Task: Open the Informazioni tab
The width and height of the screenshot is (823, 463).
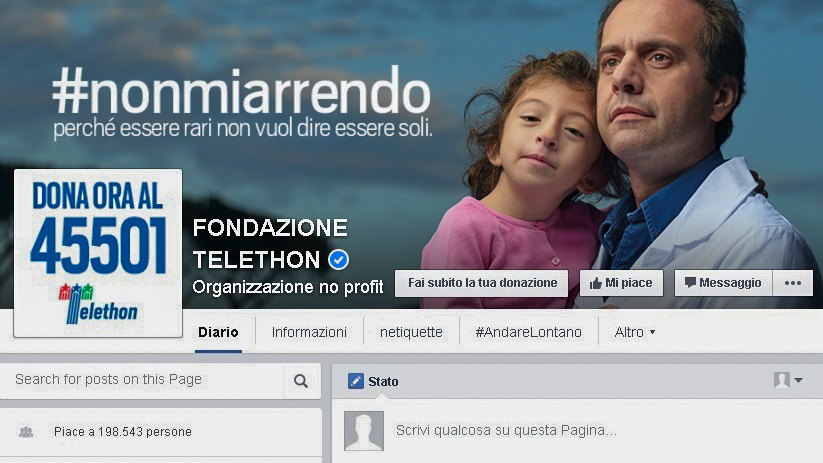Action: click(309, 332)
